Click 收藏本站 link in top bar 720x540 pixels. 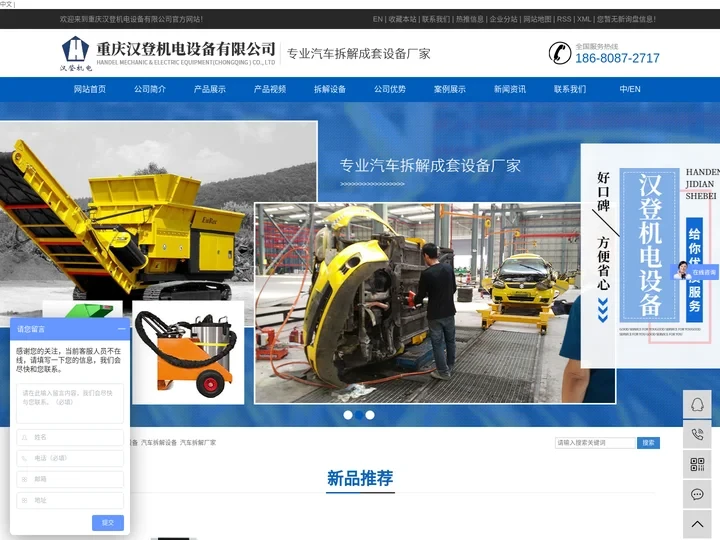tap(403, 19)
